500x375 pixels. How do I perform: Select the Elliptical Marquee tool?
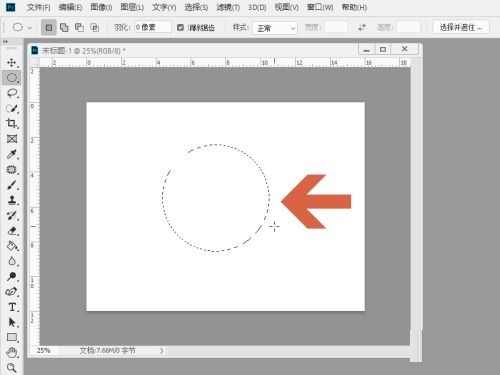[x=12, y=78]
